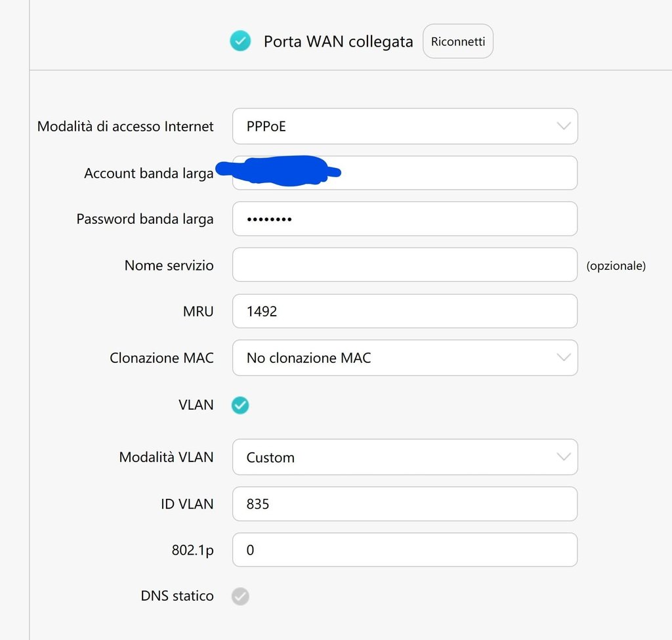This screenshot has height=640, width=672.
Task: Click the (opzionale) hint text
Action: point(616,266)
